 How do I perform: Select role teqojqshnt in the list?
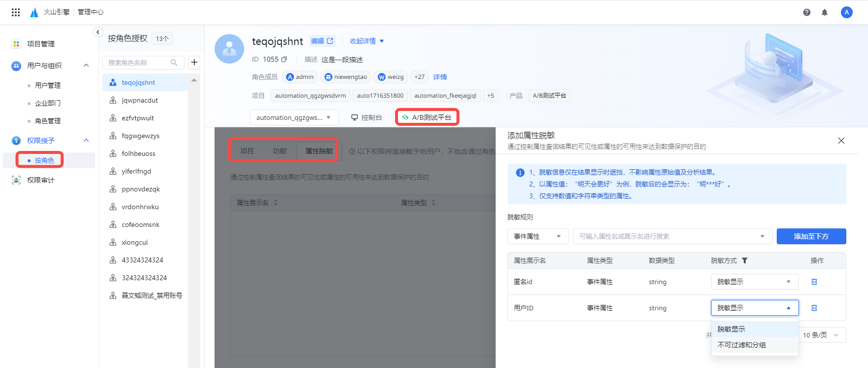click(x=145, y=82)
